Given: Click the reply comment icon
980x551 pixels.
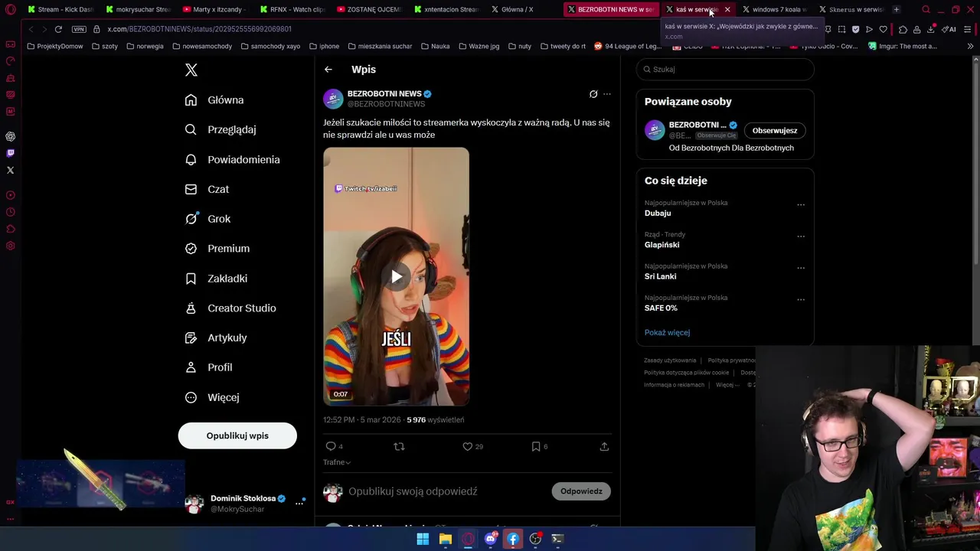Looking at the screenshot, I should (x=331, y=446).
